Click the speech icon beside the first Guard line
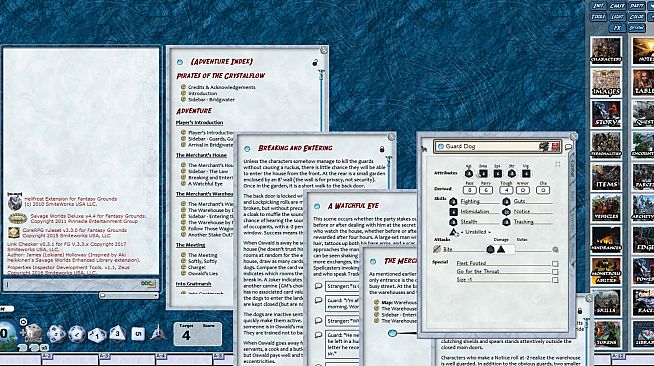654x366 pixels. [318, 300]
